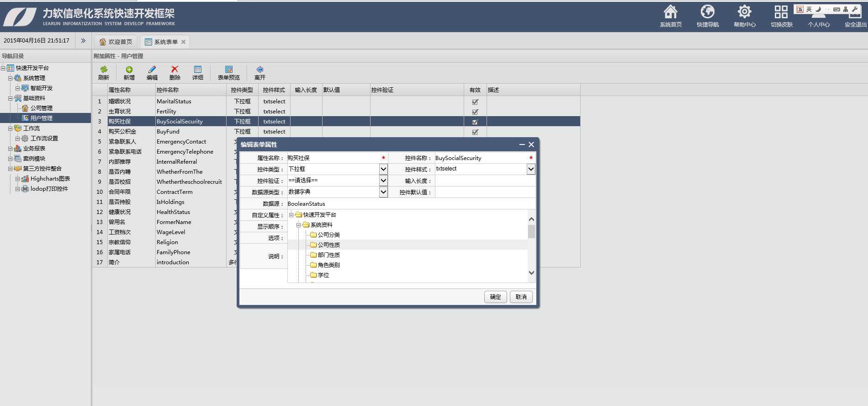Collapse the 系统管理 tree node
Screen dimensions: 868x406
(10, 78)
